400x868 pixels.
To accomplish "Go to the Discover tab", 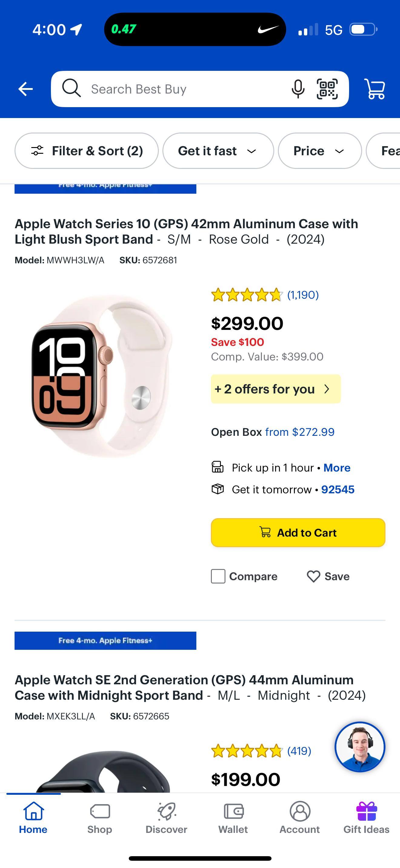I will click(x=166, y=818).
